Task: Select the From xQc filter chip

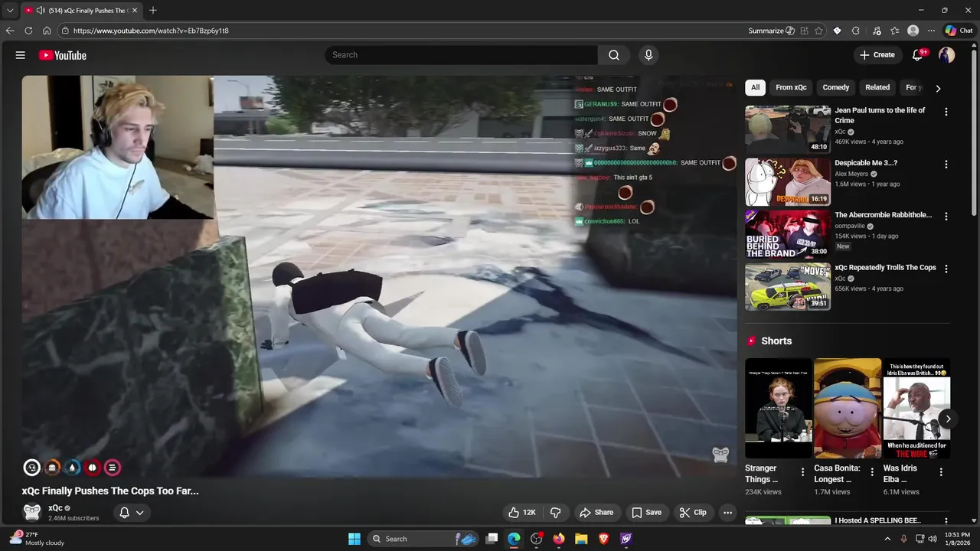Action: coord(791,87)
